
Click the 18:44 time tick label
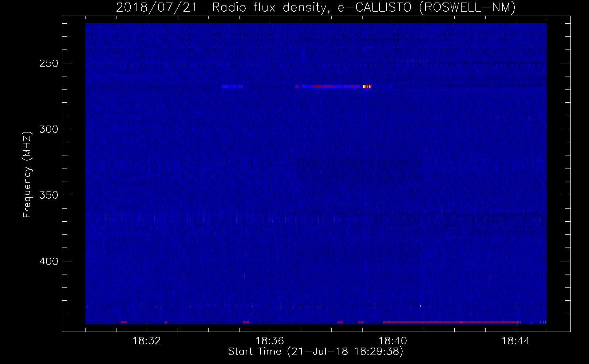(516, 341)
